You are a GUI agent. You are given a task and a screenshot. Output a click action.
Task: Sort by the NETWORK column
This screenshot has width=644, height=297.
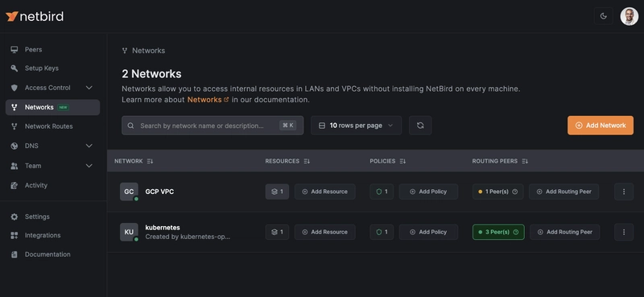pyautogui.click(x=134, y=161)
